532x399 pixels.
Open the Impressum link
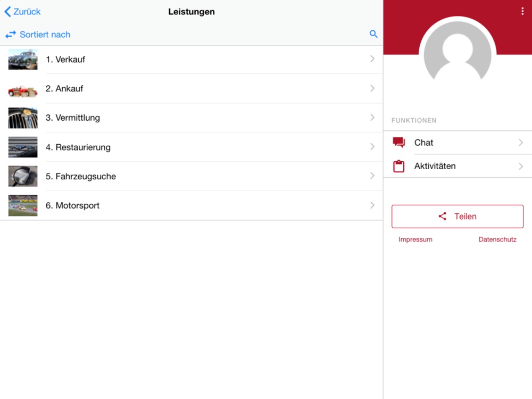[x=415, y=239]
